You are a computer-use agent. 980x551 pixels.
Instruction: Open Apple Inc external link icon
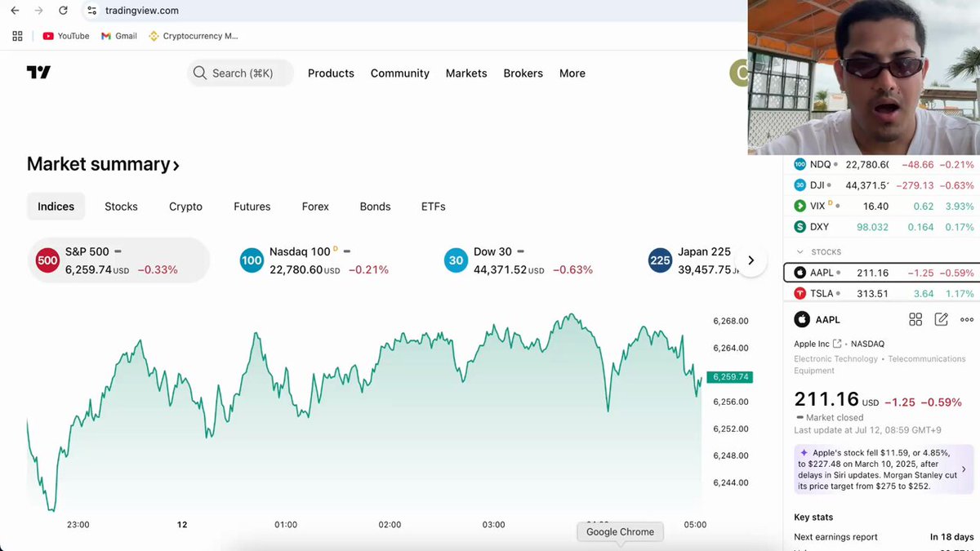pos(837,344)
